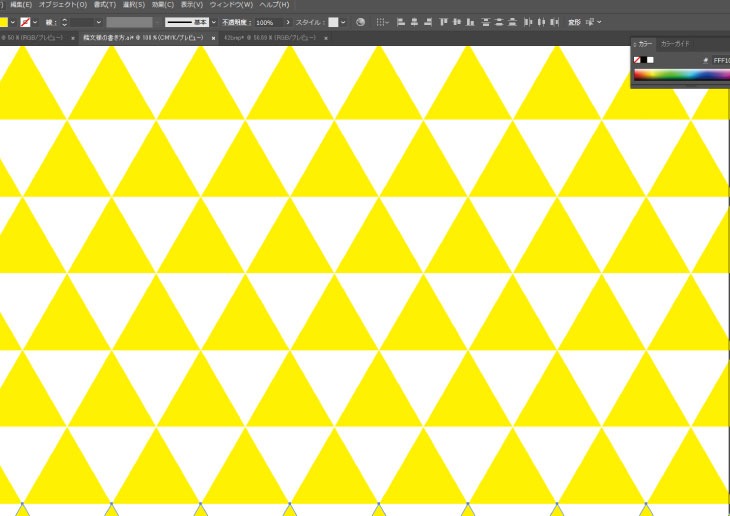Click the hex color value field
The image size is (730, 516).
click(719, 60)
